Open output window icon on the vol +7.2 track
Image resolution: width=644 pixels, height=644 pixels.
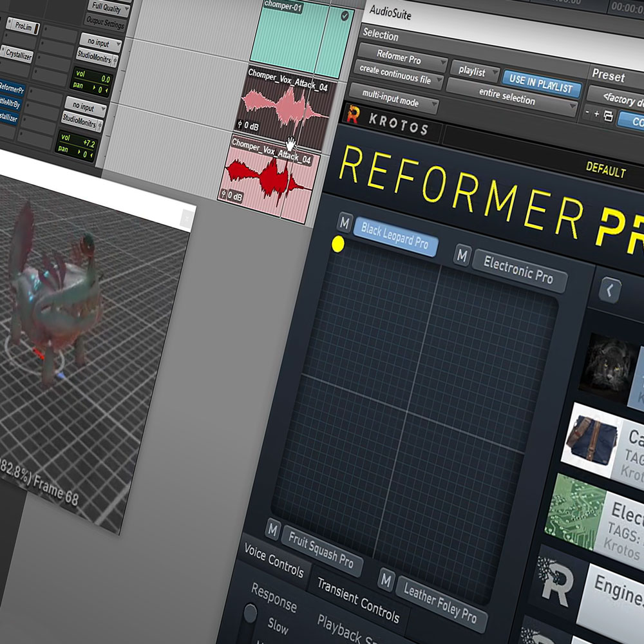tap(100, 126)
